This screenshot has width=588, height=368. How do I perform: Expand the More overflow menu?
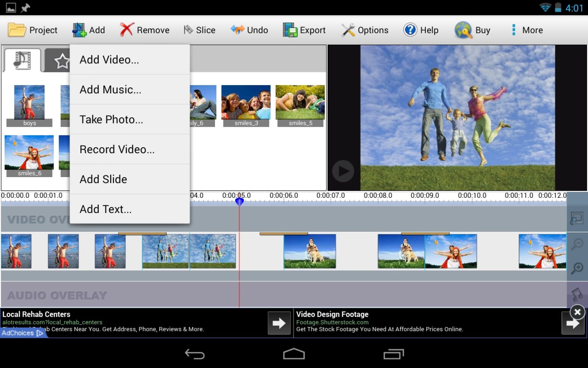point(527,30)
